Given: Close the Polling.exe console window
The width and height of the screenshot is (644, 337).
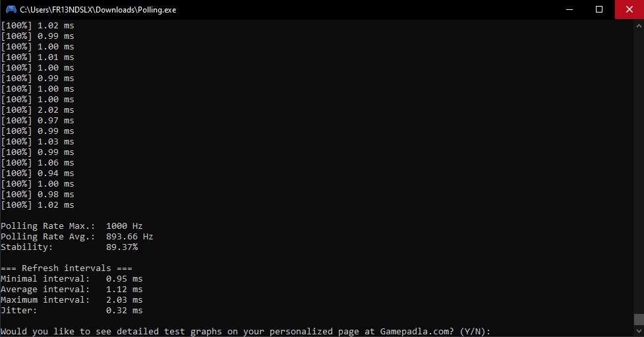Looking at the screenshot, I should click(x=629, y=9).
